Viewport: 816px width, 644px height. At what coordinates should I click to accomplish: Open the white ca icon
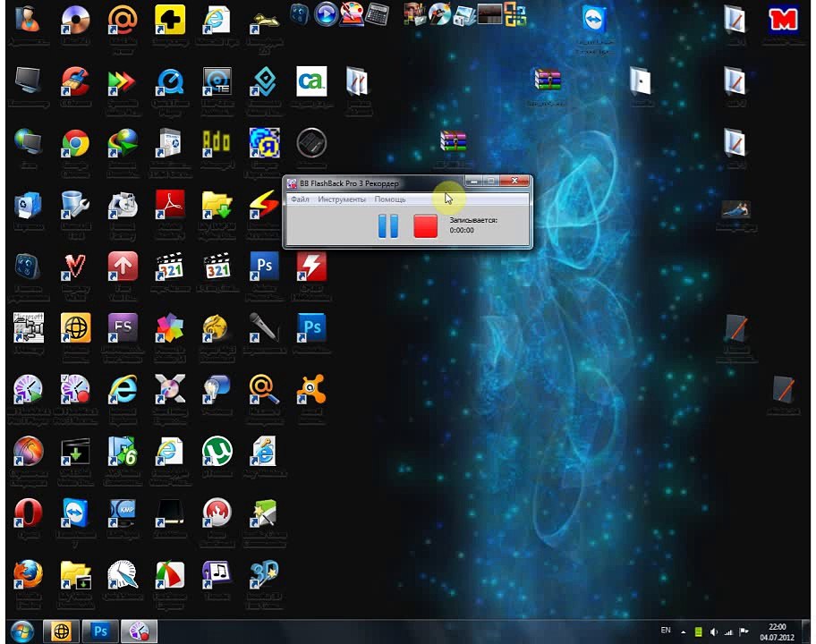point(311,81)
